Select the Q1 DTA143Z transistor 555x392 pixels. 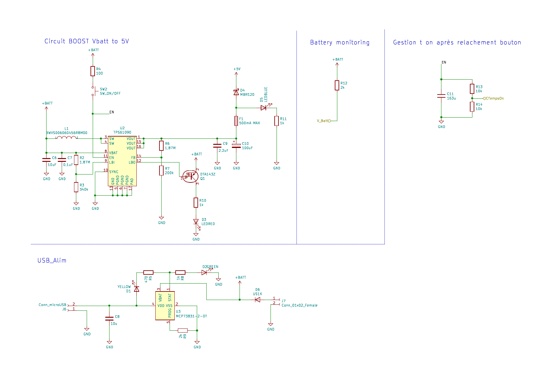click(x=191, y=176)
